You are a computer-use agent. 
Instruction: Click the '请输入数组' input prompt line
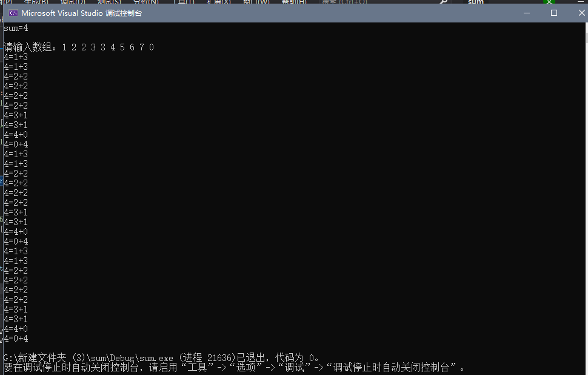tap(79, 47)
